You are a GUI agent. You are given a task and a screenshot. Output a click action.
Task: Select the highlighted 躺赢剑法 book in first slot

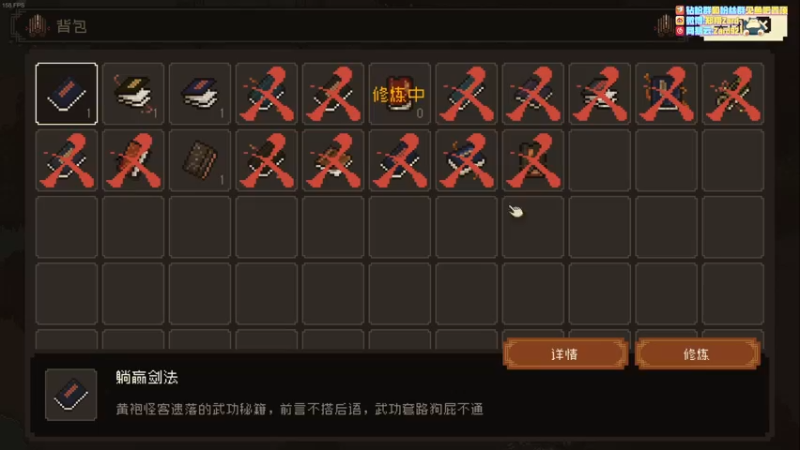pos(66,94)
